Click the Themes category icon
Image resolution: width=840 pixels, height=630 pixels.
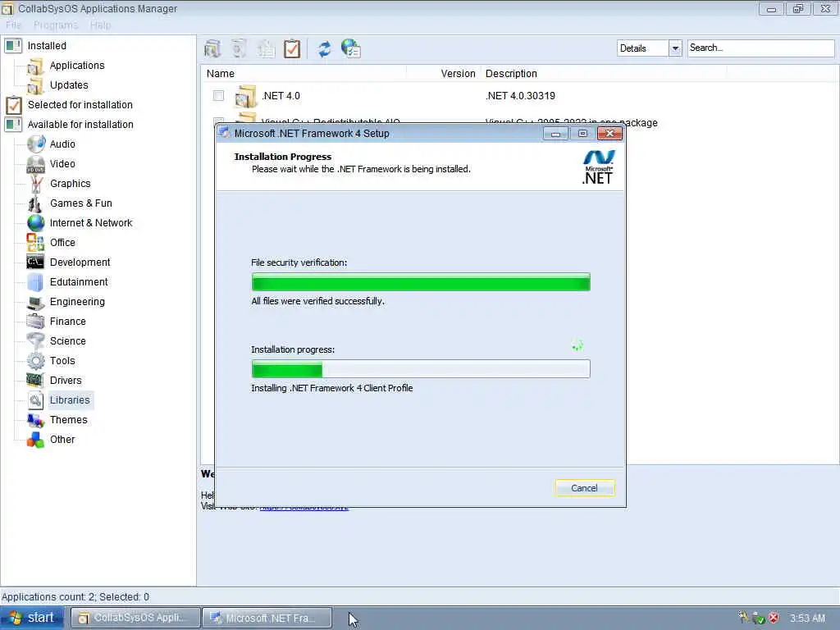[36, 420]
